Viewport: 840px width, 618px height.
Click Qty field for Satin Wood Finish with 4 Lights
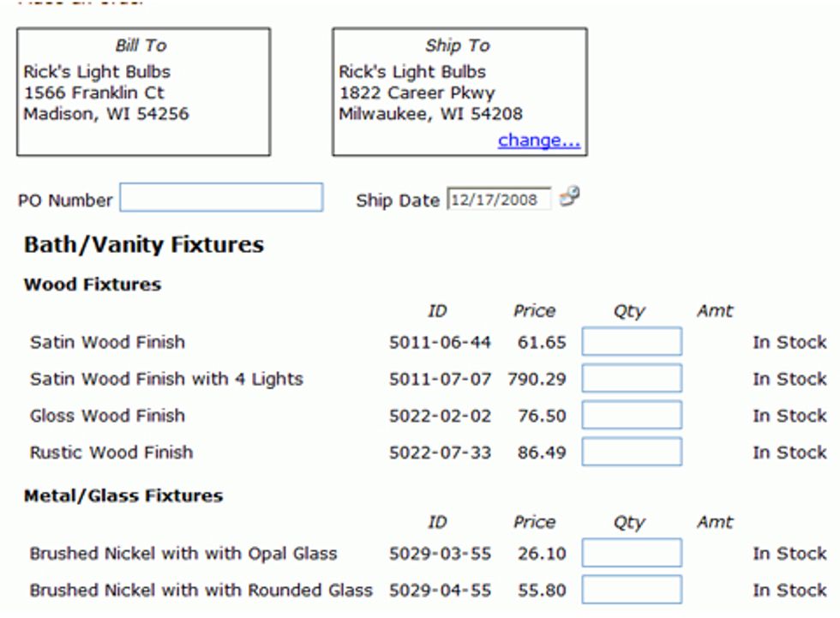pos(632,378)
